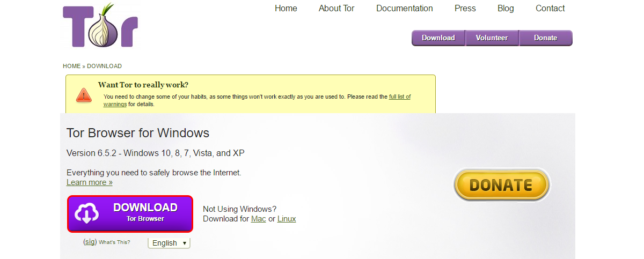The width and height of the screenshot is (644, 259).
Task: Open the Contact page link
Action: [x=550, y=8]
